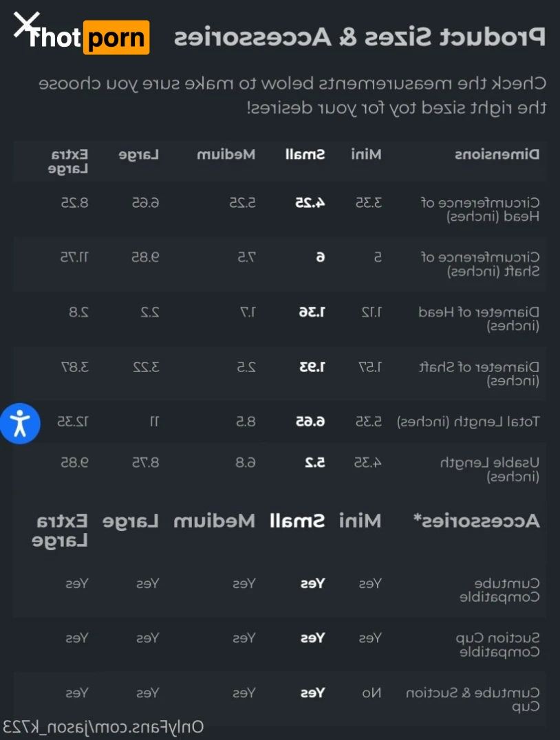
Task: Click the hotporn logo
Action: click(89, 38)
